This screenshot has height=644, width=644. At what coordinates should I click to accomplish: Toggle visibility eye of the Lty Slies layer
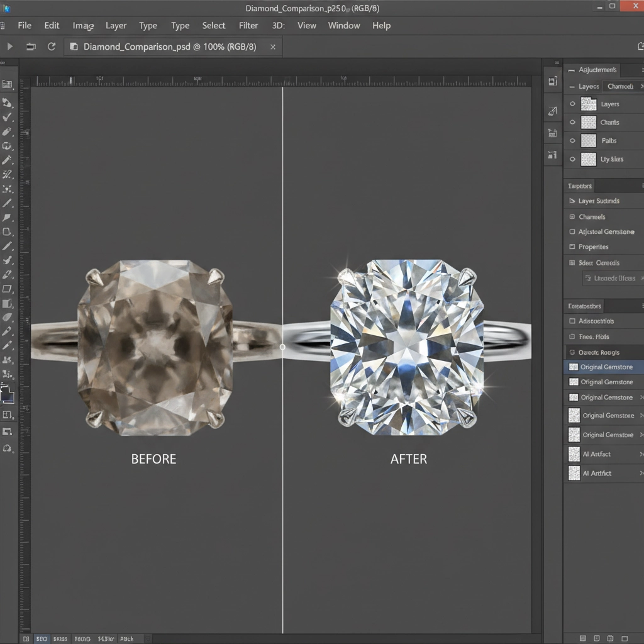pyautogui.click(x=572, y=159)
